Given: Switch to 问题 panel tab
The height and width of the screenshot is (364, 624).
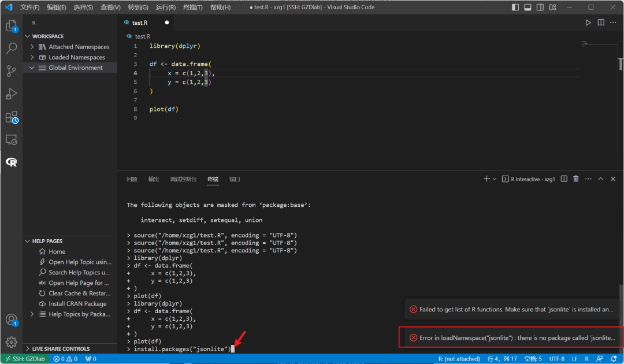Looking at the screenshot, I should (x=132, y=179).
